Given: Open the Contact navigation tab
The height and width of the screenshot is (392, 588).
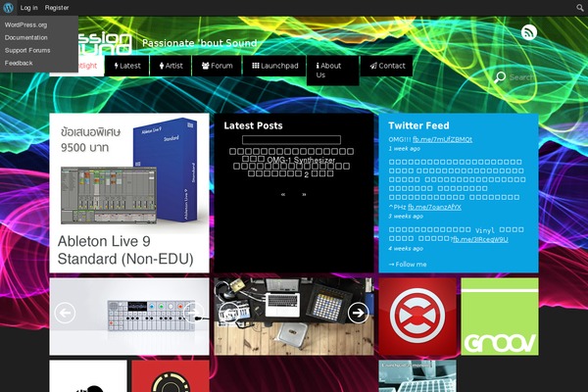Looking at the screenshot, I should [x=387, y=66].
